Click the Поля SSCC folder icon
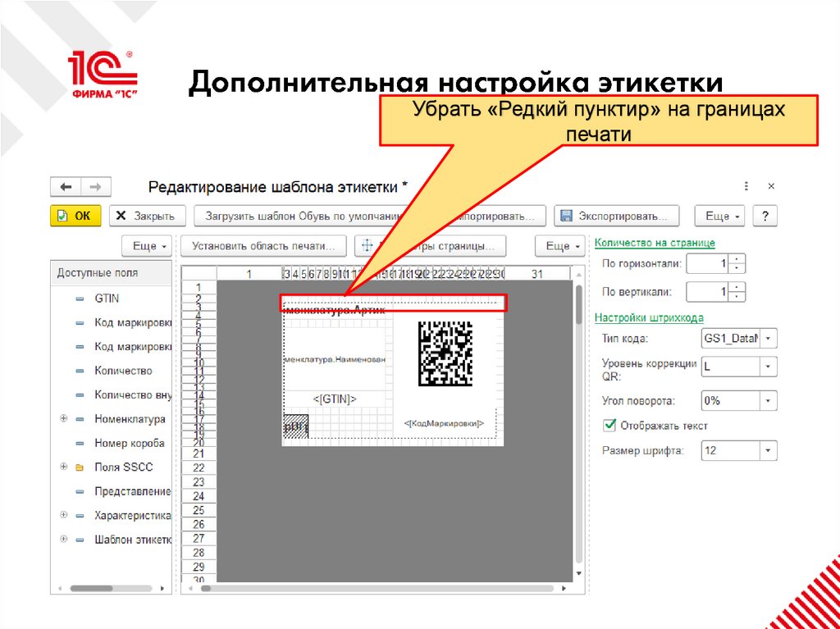 80,467
